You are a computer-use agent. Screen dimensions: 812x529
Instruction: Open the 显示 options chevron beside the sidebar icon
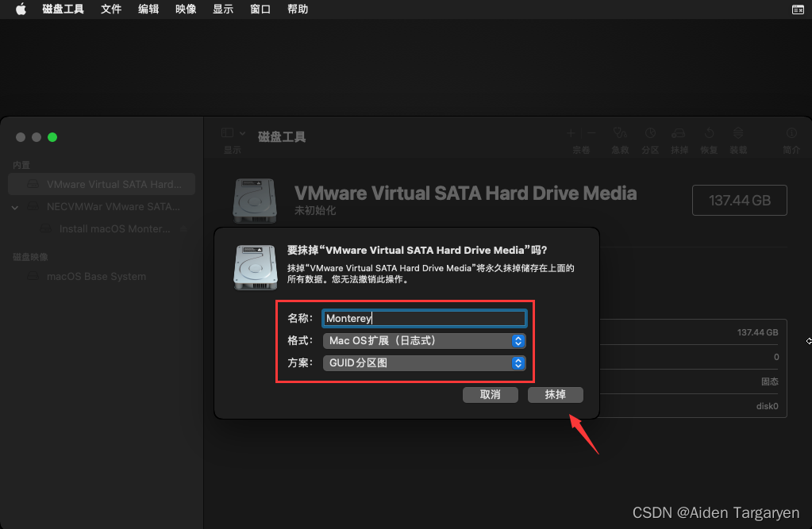tap(242, 133)
